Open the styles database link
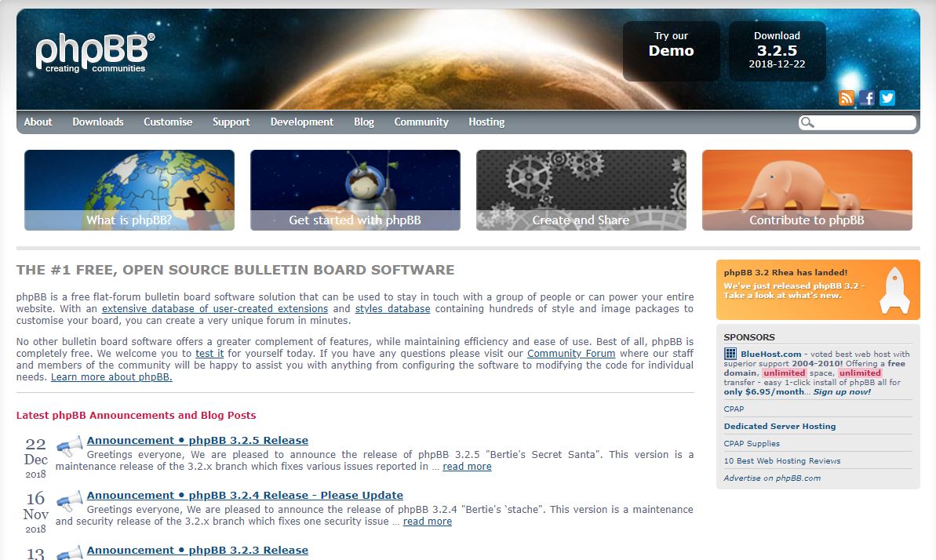Screen dimensions: 936x560 (x=392, y=309)
